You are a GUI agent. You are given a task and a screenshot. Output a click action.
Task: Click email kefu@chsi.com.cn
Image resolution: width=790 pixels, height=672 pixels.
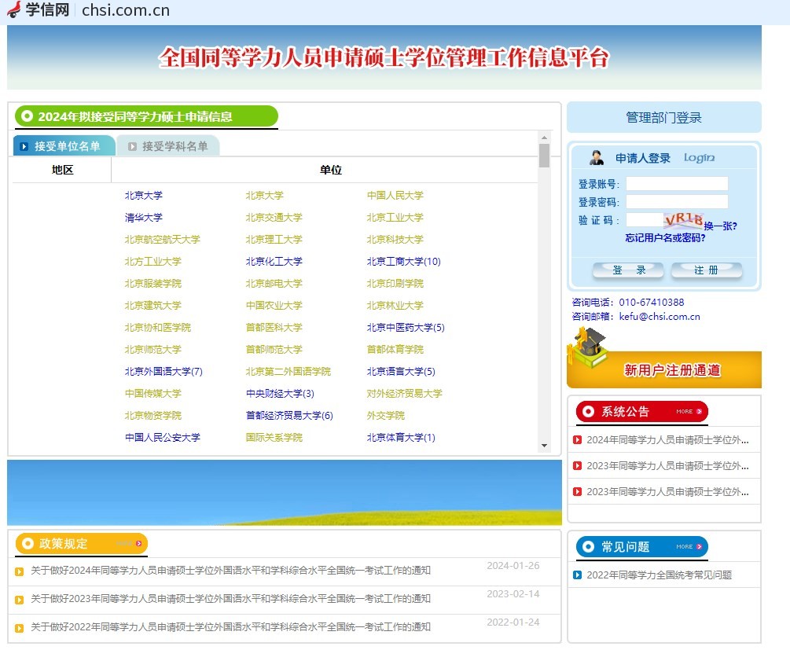pos(660,317)
